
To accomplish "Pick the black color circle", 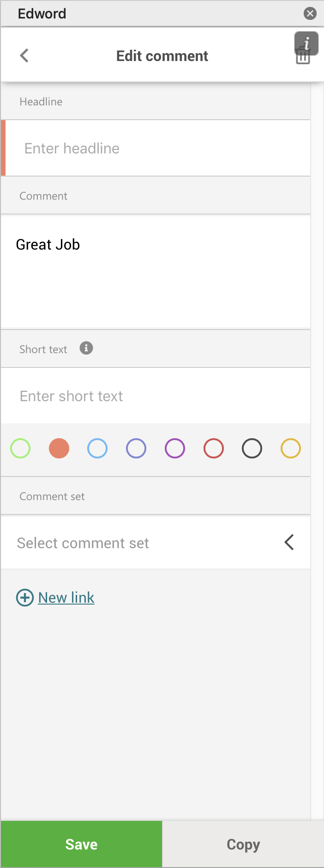I will click(x=252, y=448).
